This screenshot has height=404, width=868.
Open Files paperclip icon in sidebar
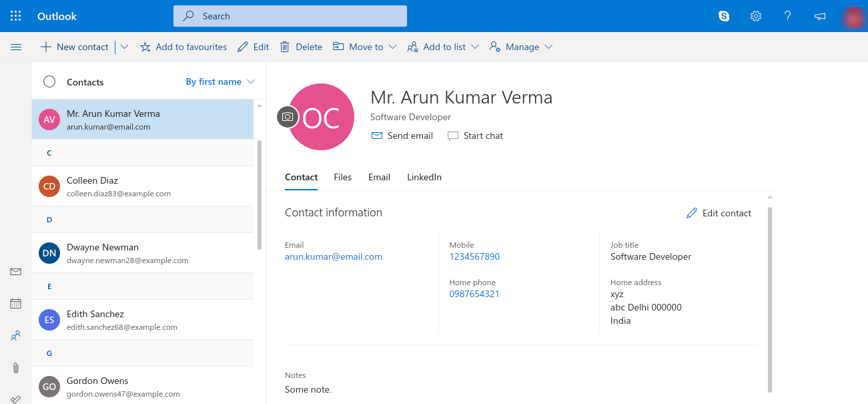16,368
